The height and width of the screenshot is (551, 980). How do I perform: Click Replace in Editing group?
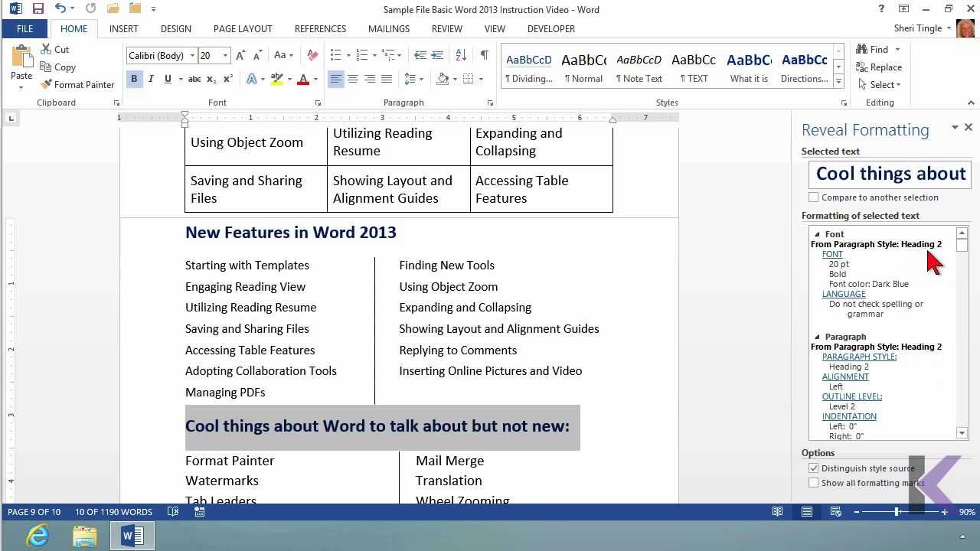(879, 67)
